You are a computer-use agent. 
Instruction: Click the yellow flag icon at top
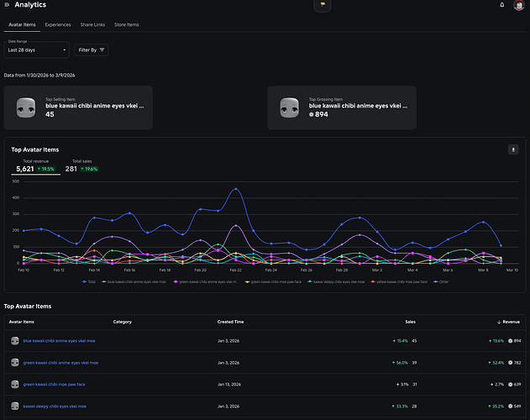323,5
